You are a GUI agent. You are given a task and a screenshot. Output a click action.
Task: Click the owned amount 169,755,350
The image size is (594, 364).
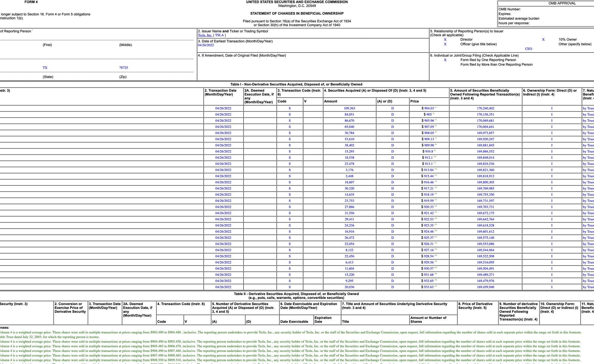pos(485,195)
